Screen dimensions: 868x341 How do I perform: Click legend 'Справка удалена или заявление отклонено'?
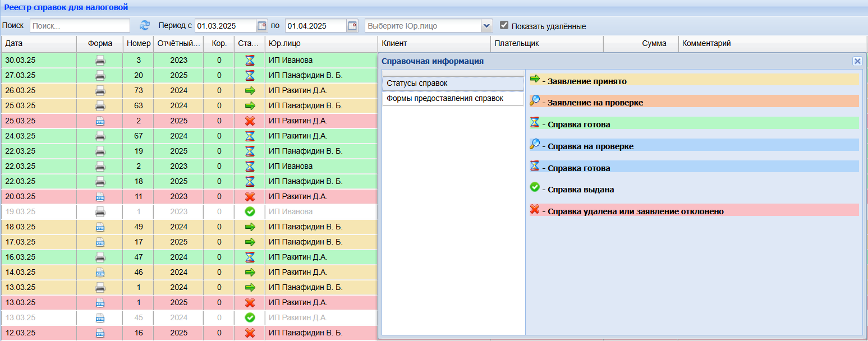[x=694, y=210]
